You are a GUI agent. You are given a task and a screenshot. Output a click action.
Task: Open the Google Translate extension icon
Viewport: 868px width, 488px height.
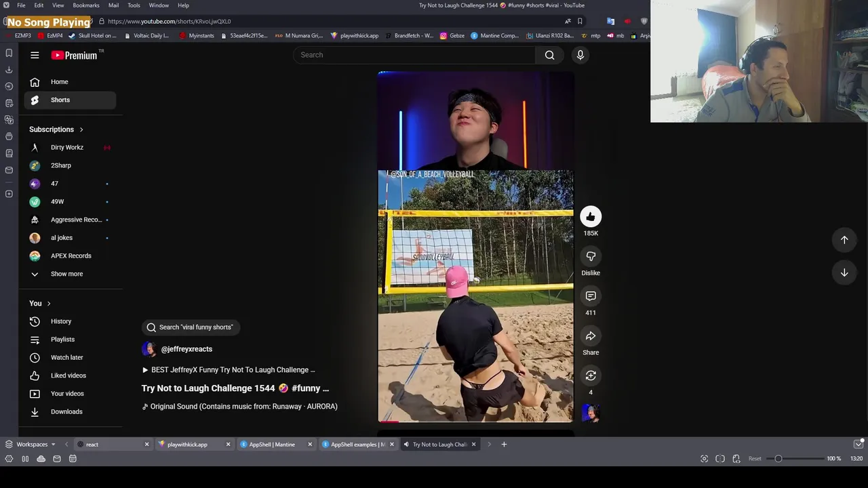coord(610,21)
